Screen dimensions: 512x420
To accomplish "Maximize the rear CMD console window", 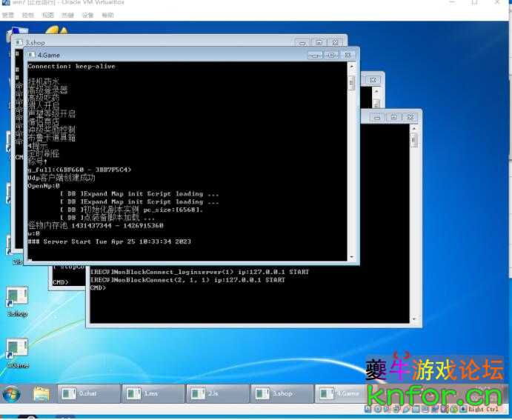I will tap(393, 117).
